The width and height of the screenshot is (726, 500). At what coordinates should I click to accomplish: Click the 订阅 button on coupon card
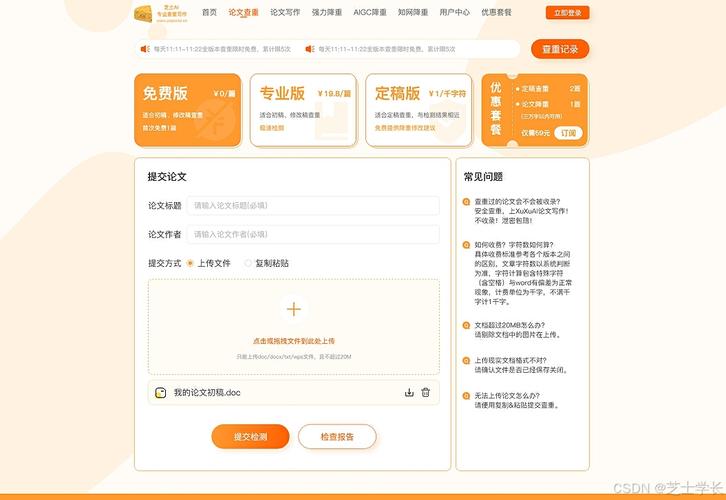568,133
